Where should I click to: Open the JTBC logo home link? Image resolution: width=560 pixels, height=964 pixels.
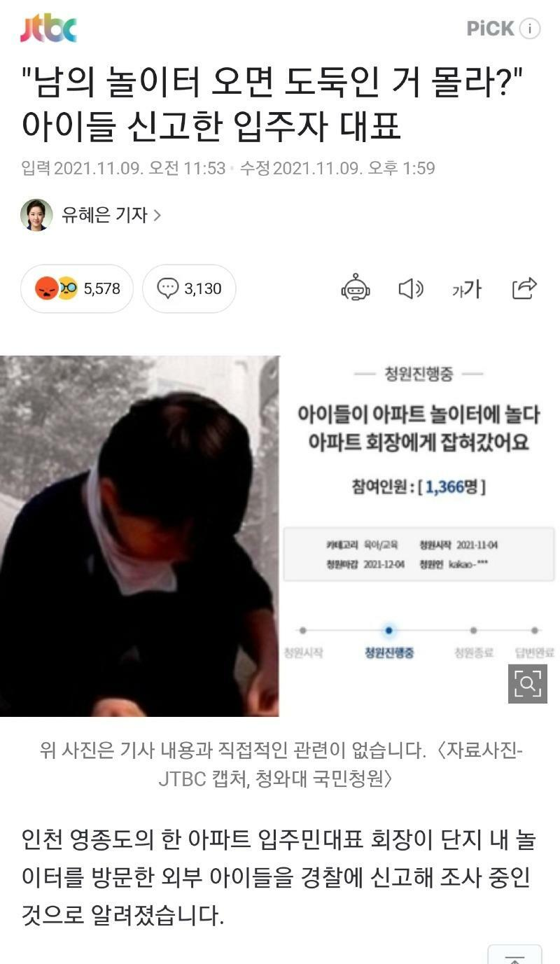coord(48,29)
